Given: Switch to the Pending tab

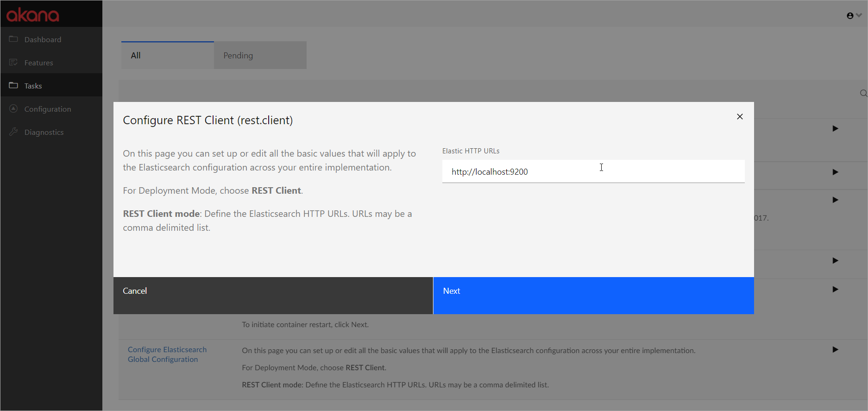Looking at the screenshot, I should point(260,55).
